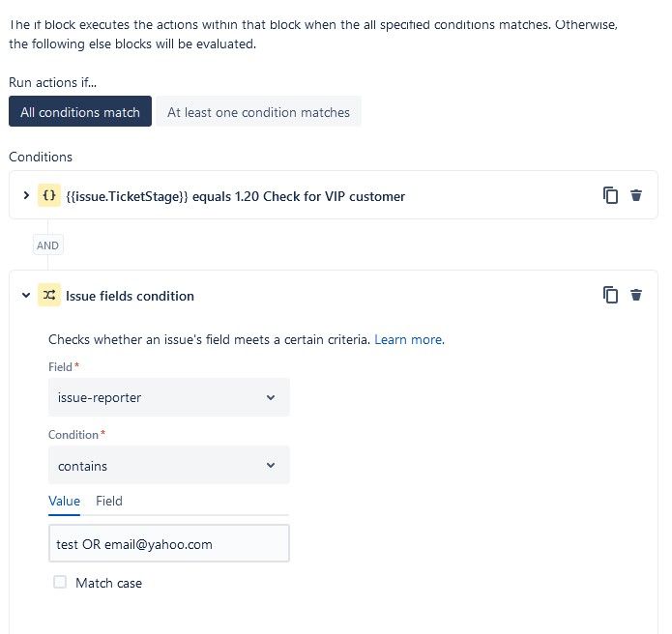Open the Condition dropdown showing contains

tap(168, 466)
